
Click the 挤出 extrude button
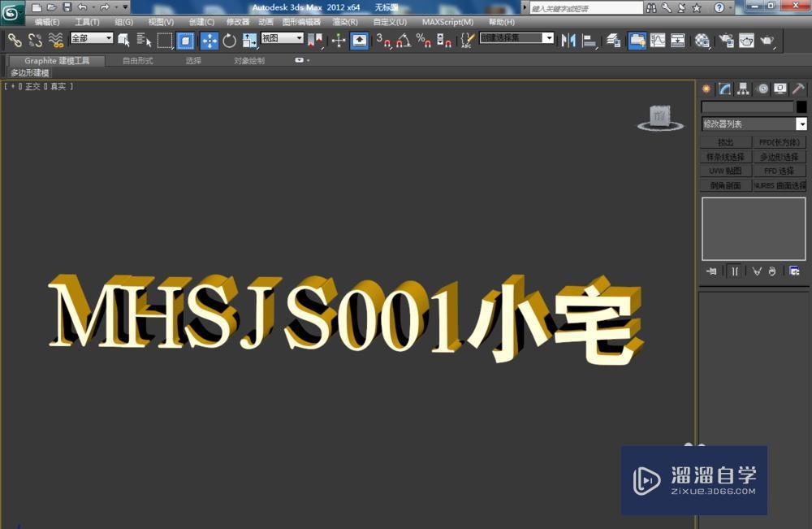[724, 142]
